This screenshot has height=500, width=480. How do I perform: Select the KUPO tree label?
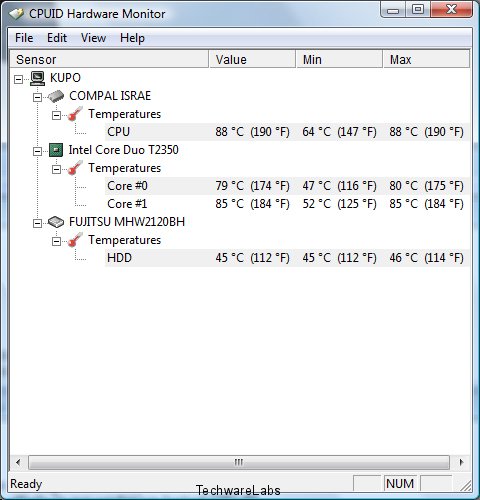coord(65,78)
